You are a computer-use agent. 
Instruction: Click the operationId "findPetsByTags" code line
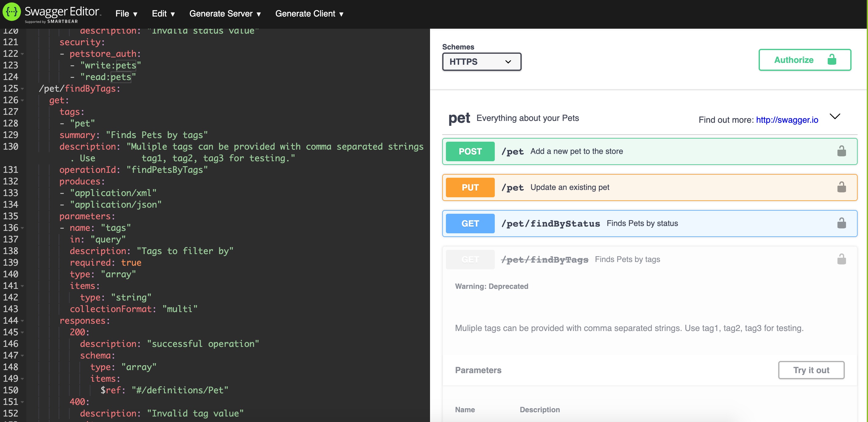pyautogui.click(x=133, y=170)
